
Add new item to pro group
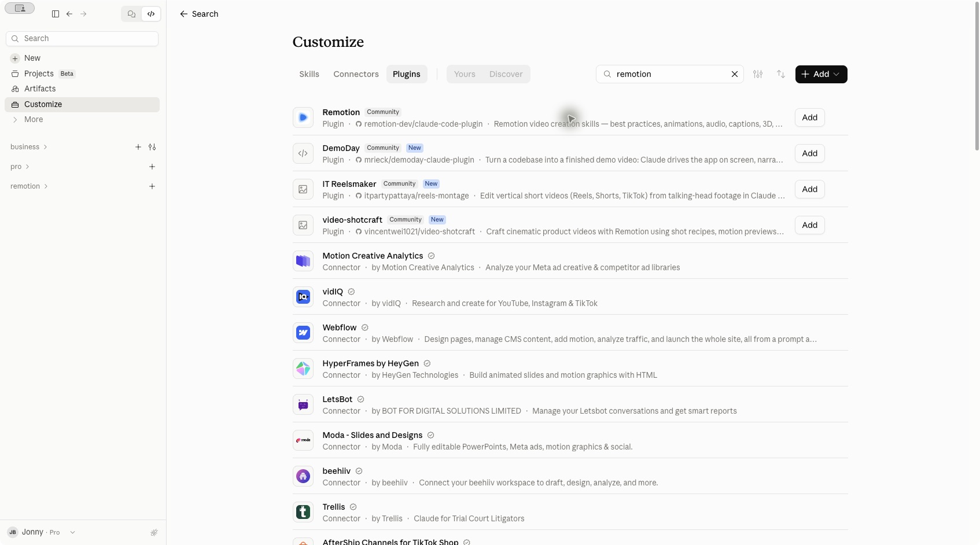click(x=152, y=167)
